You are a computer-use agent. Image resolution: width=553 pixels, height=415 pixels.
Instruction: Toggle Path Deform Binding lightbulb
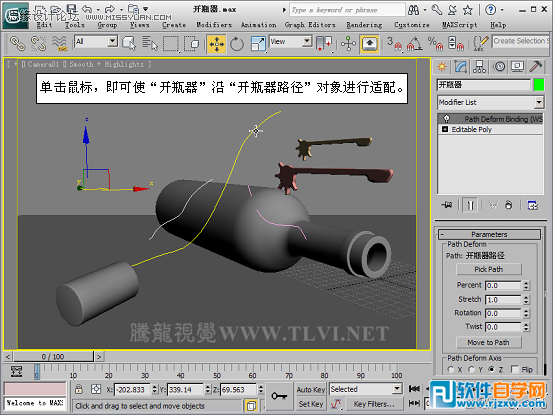(x=446, y=118)
